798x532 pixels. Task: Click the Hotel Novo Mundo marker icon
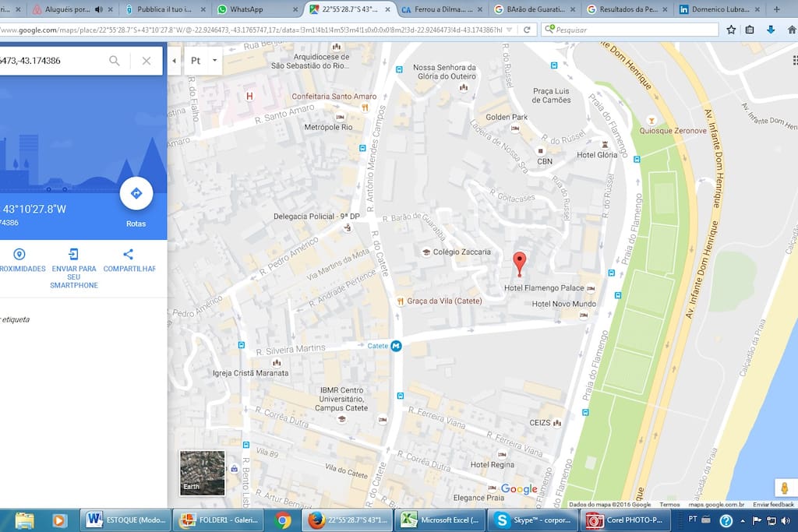coord(583,315)
